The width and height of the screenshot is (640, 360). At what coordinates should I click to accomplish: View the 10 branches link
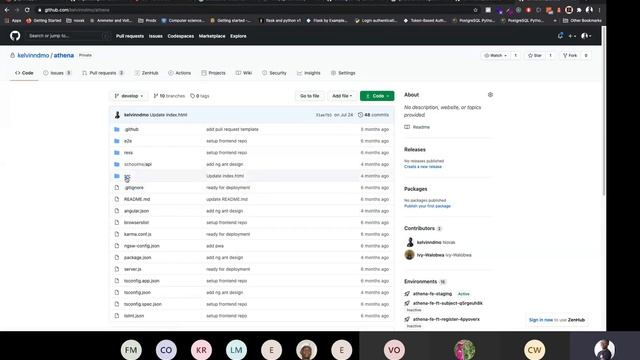(169, 96)
